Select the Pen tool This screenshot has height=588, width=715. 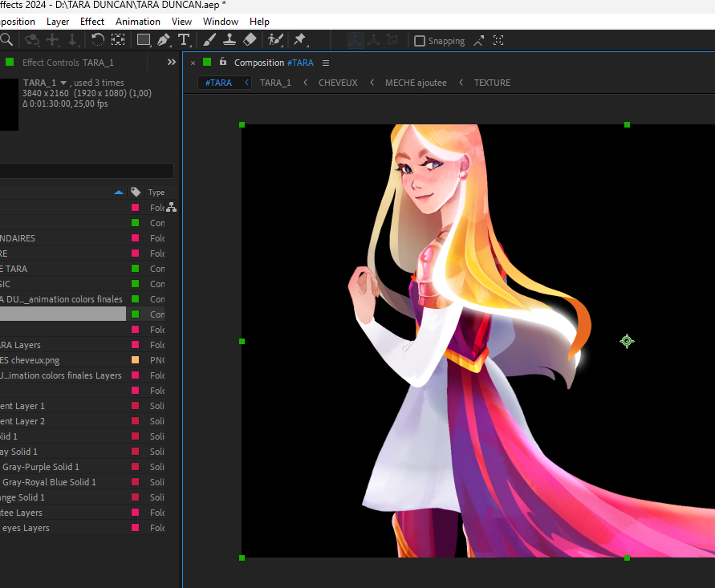[x=164, y=40]
